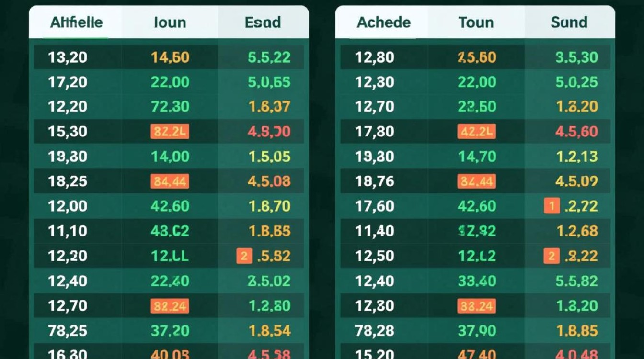Click the orange highlighted 42.2L cell
644x359 pixels.
tap(476, 132)
